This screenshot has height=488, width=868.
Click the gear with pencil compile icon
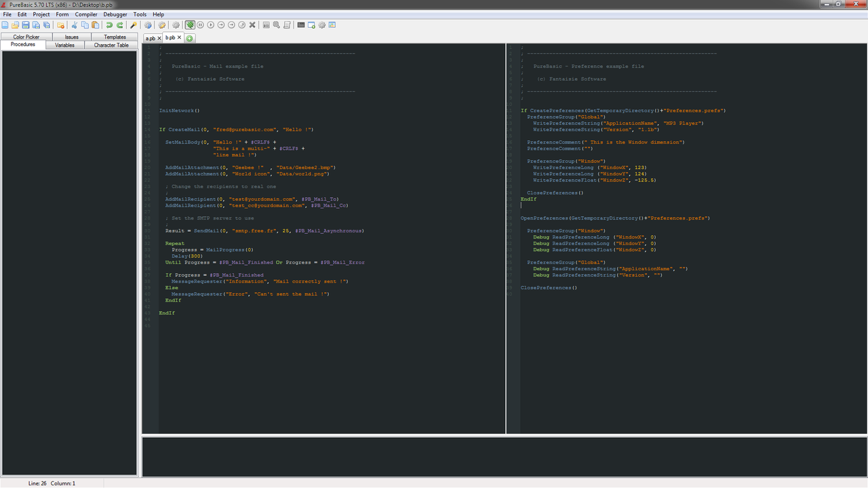[162, 25]
